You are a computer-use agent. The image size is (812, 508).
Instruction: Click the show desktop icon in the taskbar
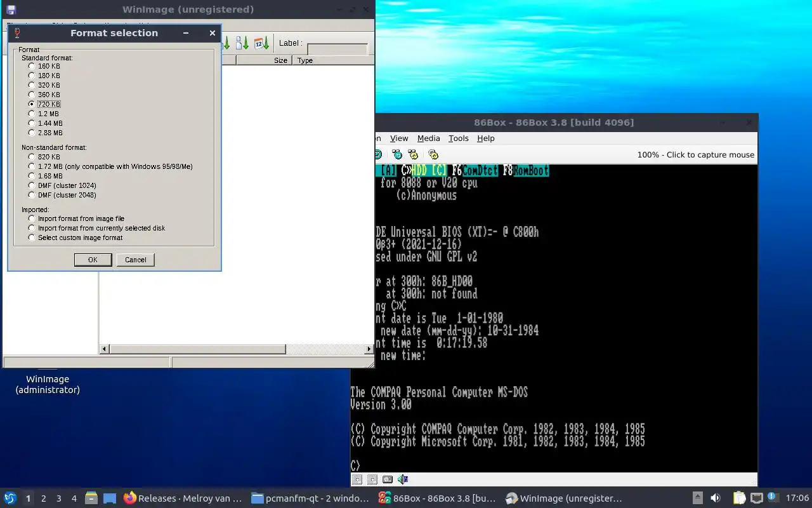(109, 498)
